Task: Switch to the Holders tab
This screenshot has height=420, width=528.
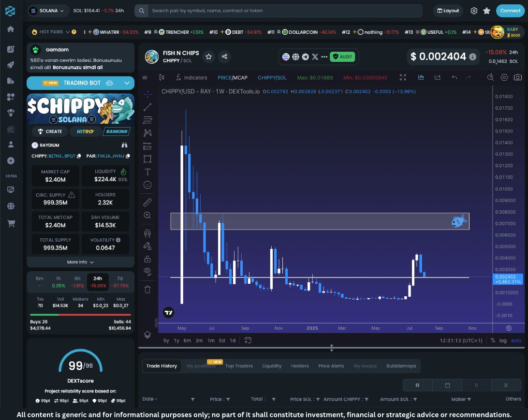Action: click(300, 366)
